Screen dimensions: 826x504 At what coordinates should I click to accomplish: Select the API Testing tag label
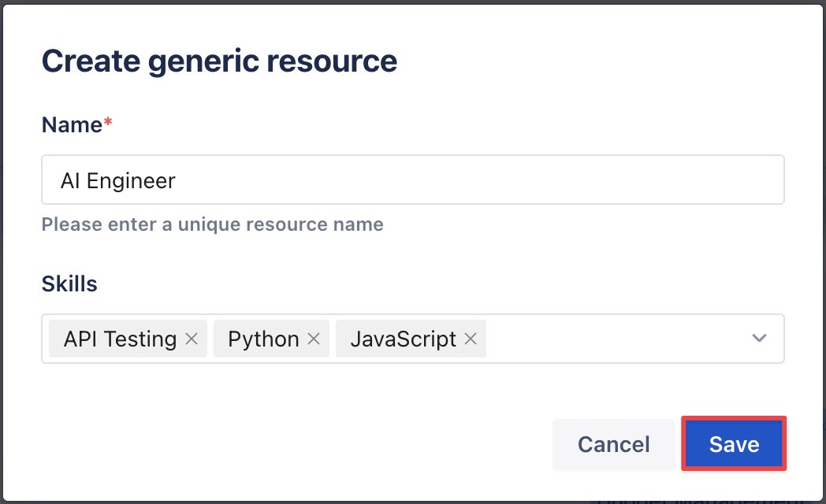tap(120, 339)
